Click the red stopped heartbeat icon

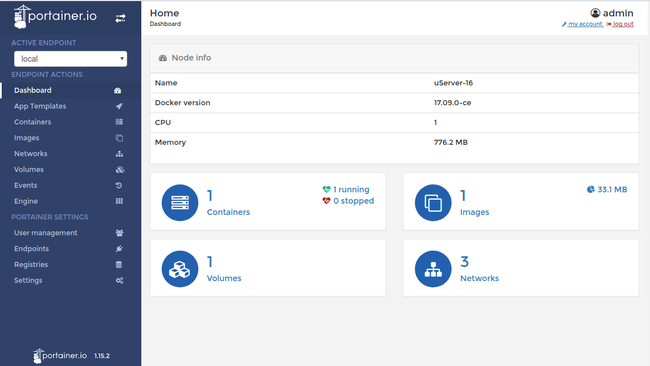(326, 201)
